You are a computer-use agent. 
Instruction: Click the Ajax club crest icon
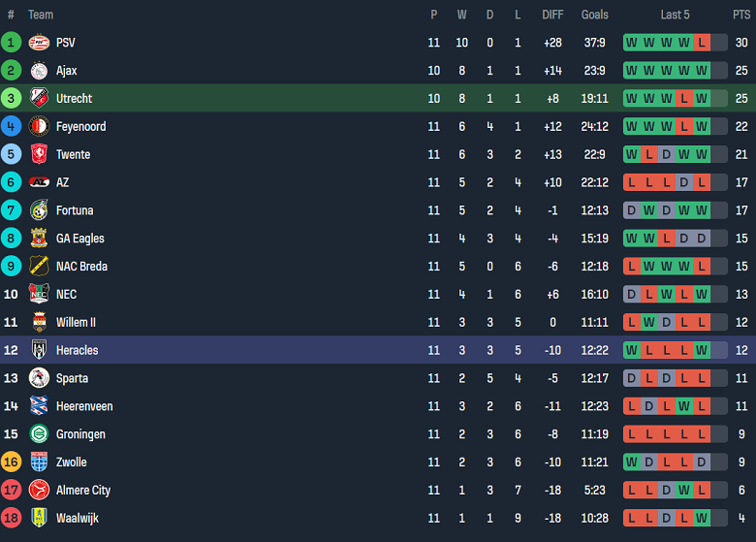(x=39, y=71)
